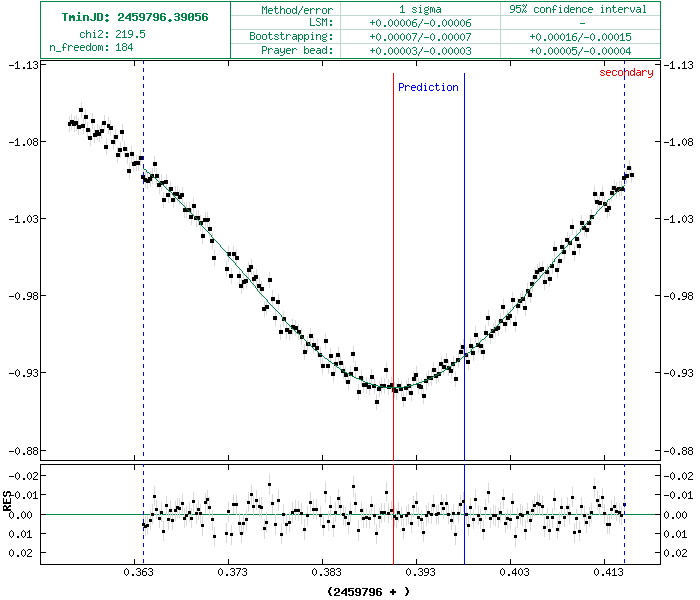Click the LSM row label
Screen dimensions: 700x600
pyautogui.click(x=320, y=22)
